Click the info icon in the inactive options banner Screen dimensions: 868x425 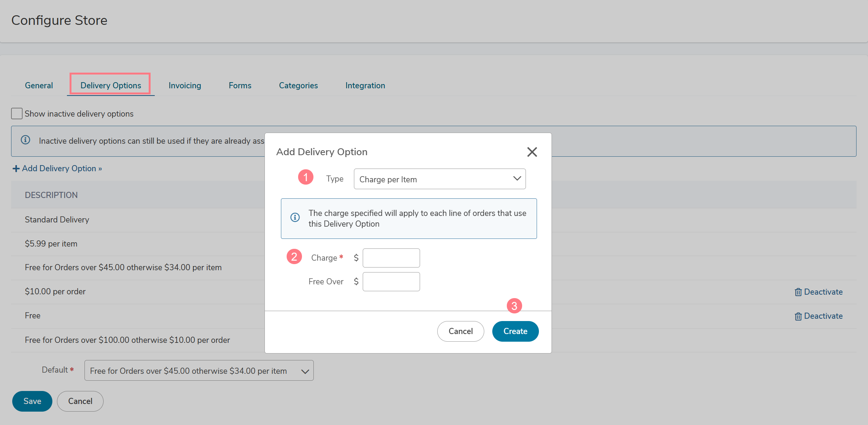[x=26, y=140]
